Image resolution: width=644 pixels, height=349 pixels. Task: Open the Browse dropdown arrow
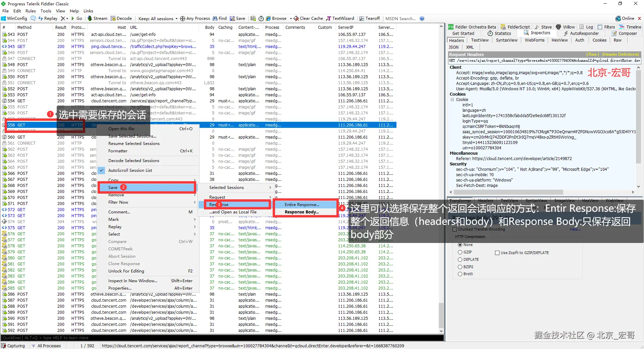coord(291,18)
